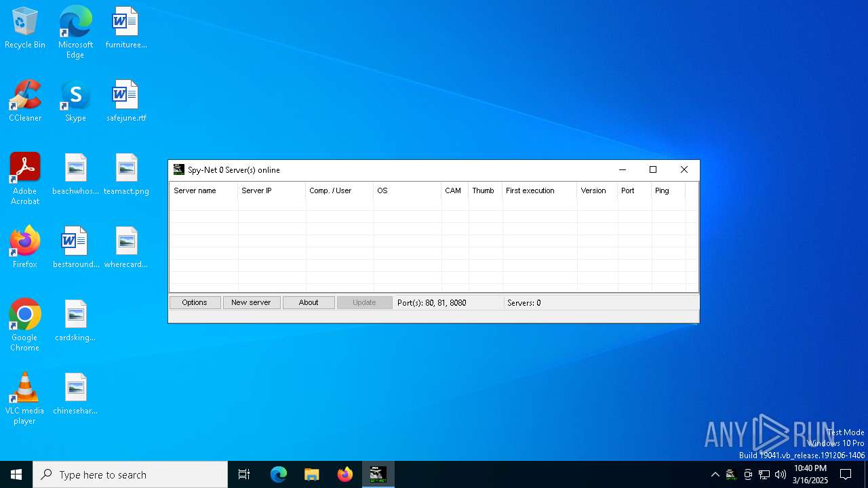The image size is (868, 488).
Task: Select the Adobe Acrobat desktop shortcut
Action: [x=25, y=179]
